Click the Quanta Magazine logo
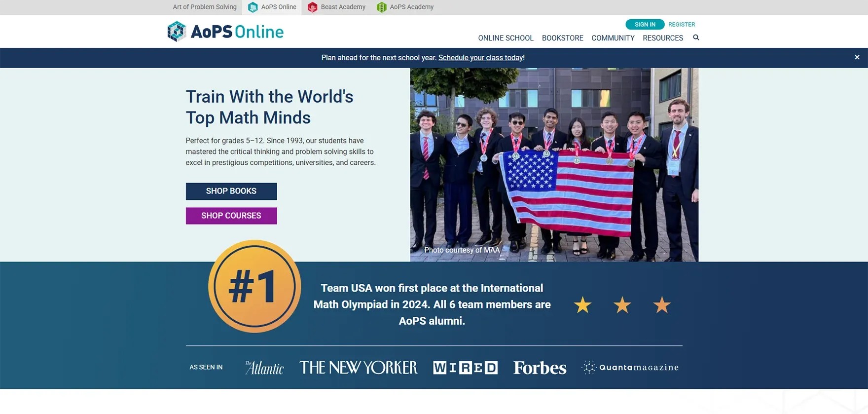 point(630,368)
